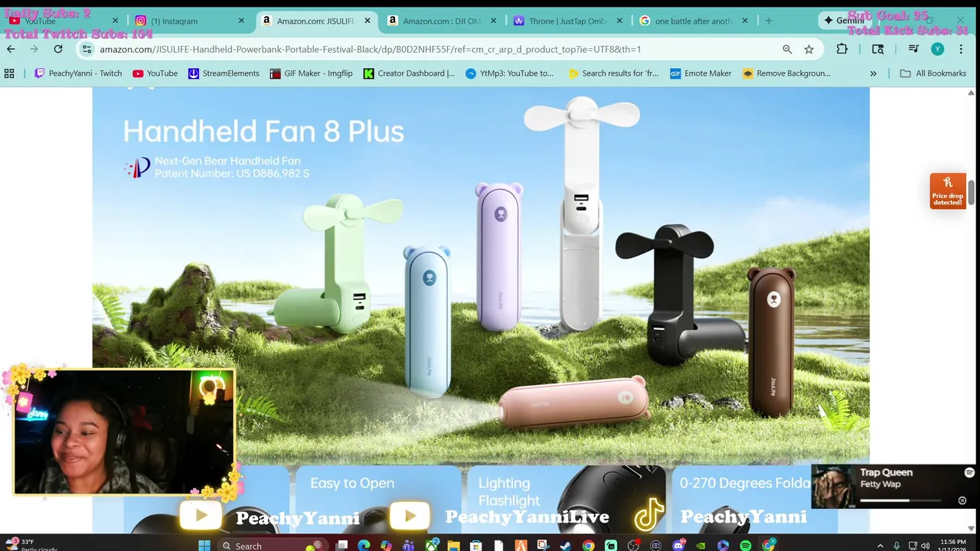
Task: Open the Emote Maker bookmark
Action: tap(701, 73)
